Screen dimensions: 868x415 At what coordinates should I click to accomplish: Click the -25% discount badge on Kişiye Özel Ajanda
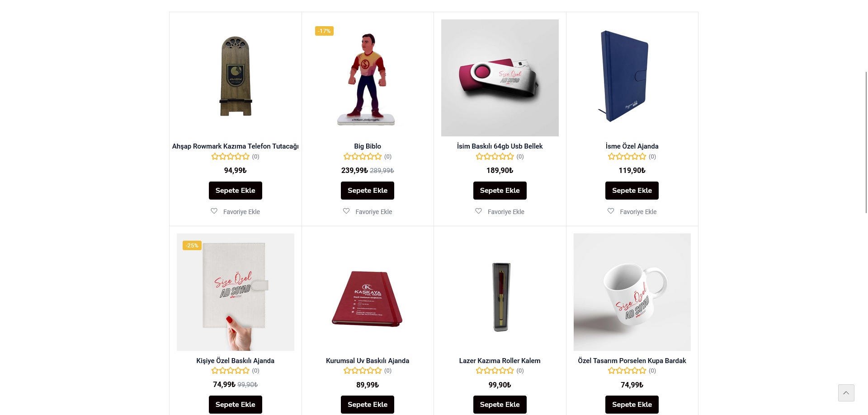(192, 245)
